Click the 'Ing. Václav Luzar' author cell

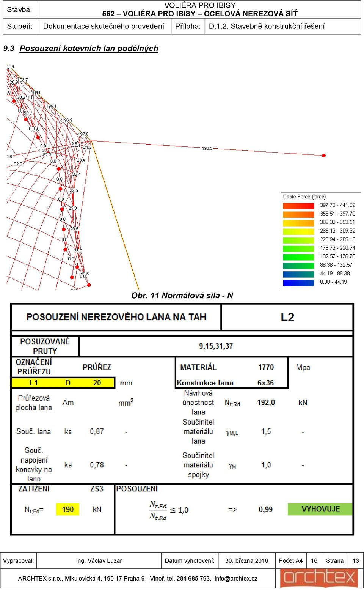(x=99, y=560)
